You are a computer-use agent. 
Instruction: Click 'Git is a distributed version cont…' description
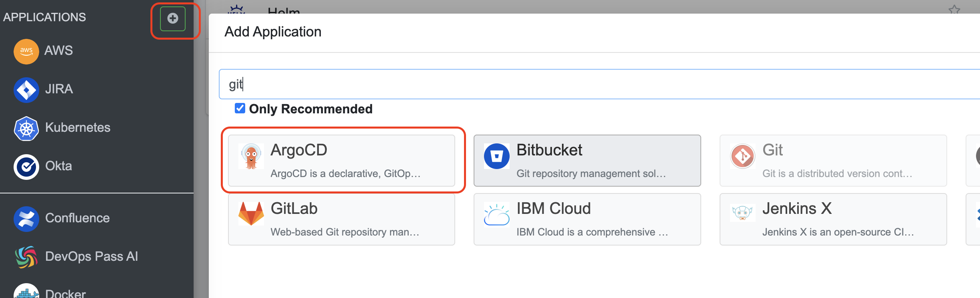point(837,173)
